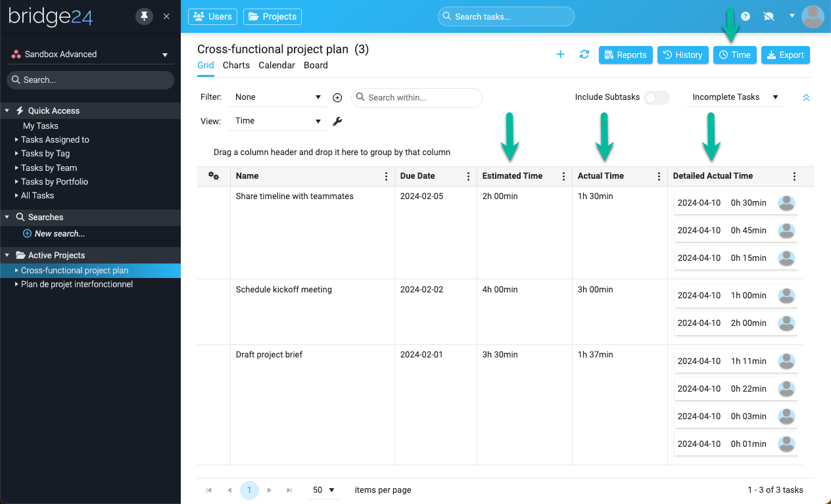Open the Incomplete Tasks dropdown
This screenshot has width=831, height=504.
click(x=735, y=97)
